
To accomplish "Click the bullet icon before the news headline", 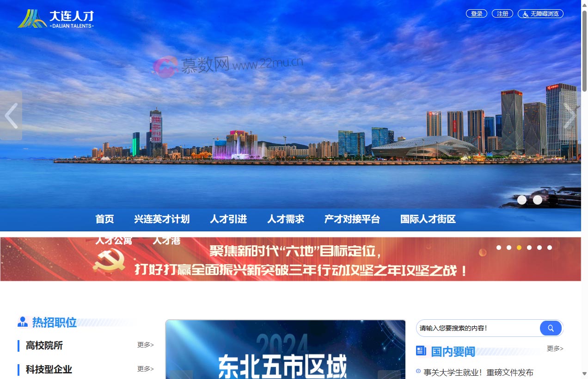I will point(417,372).
